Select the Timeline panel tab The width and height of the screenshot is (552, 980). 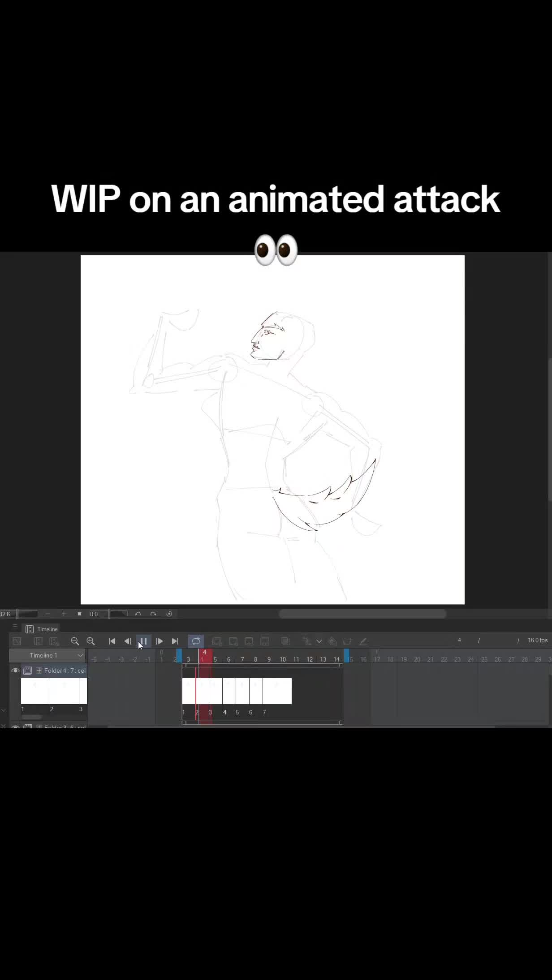[42, 629]
